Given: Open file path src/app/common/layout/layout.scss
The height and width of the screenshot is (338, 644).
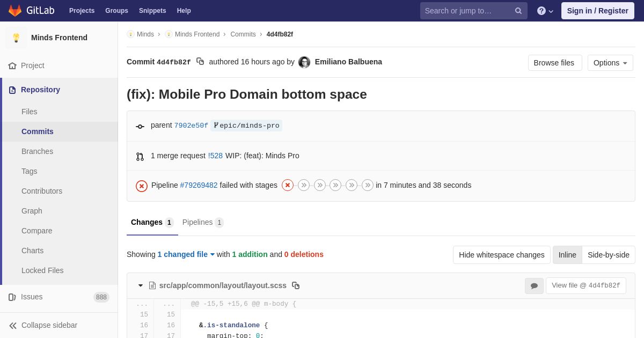Looking at the screenshot, I should tap(223, 285).
